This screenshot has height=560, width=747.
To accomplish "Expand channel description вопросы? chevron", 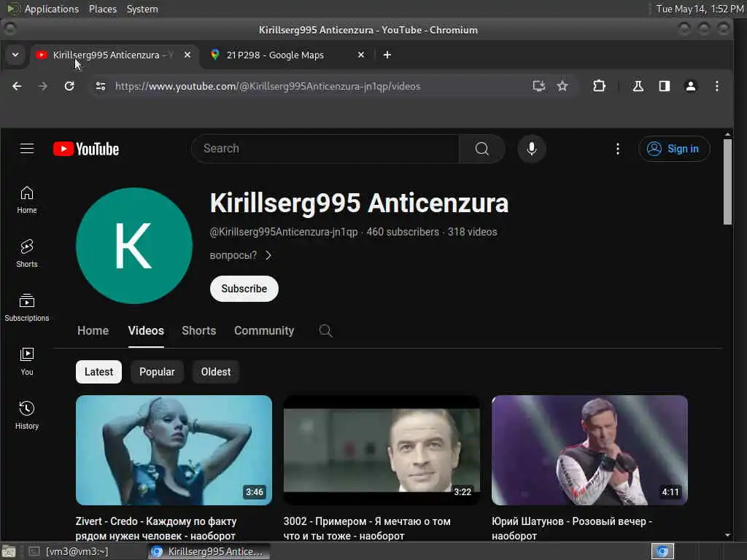I will coord(268,256).
